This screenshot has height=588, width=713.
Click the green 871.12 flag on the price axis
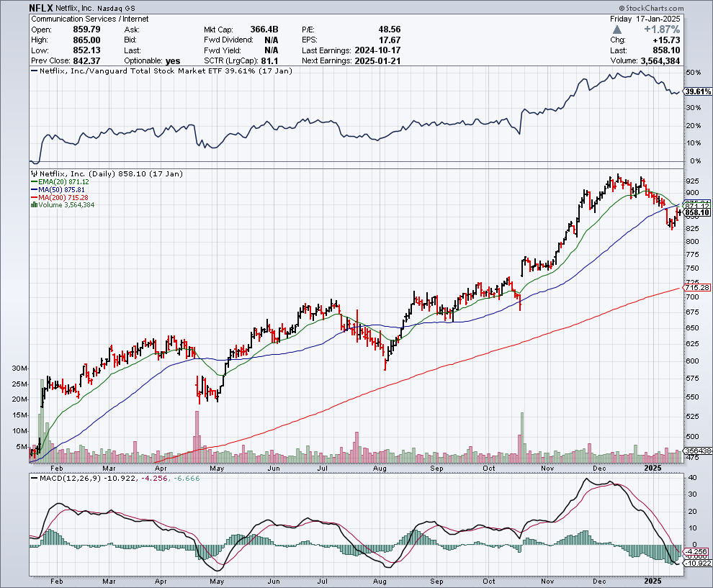[697, 206]
